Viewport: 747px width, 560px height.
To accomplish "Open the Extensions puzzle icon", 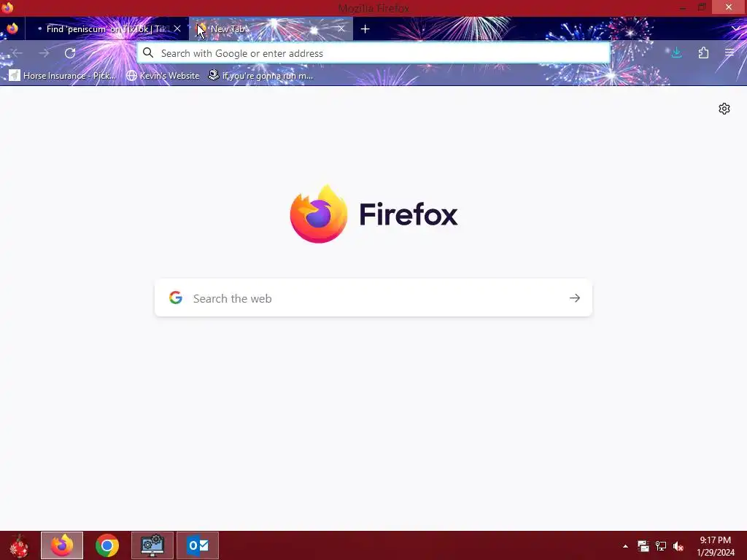I will pos(703,52).
